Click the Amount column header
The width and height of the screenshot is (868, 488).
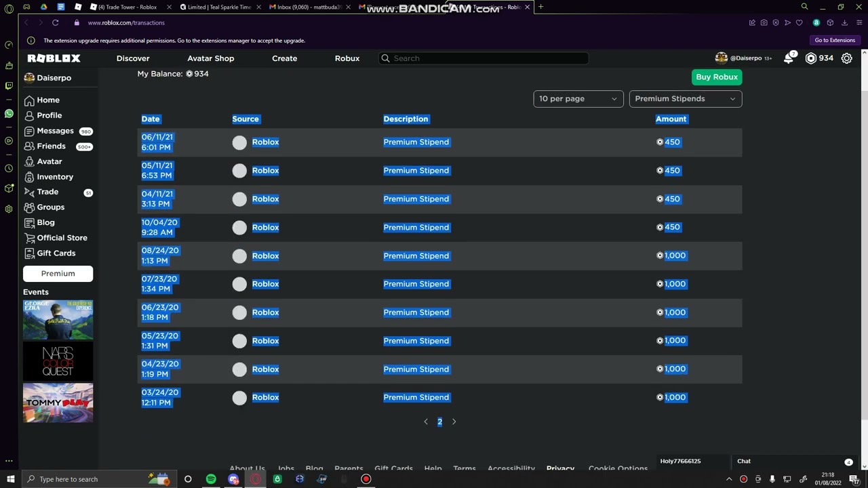[x=671, y=119]
